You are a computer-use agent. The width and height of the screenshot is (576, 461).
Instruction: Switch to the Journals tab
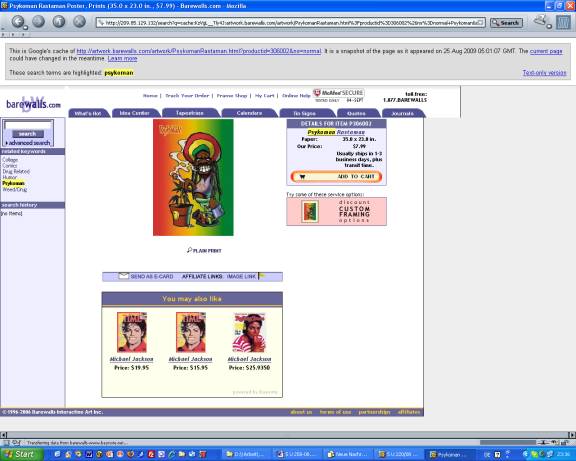pyautogui.click(x=403, y=113)
